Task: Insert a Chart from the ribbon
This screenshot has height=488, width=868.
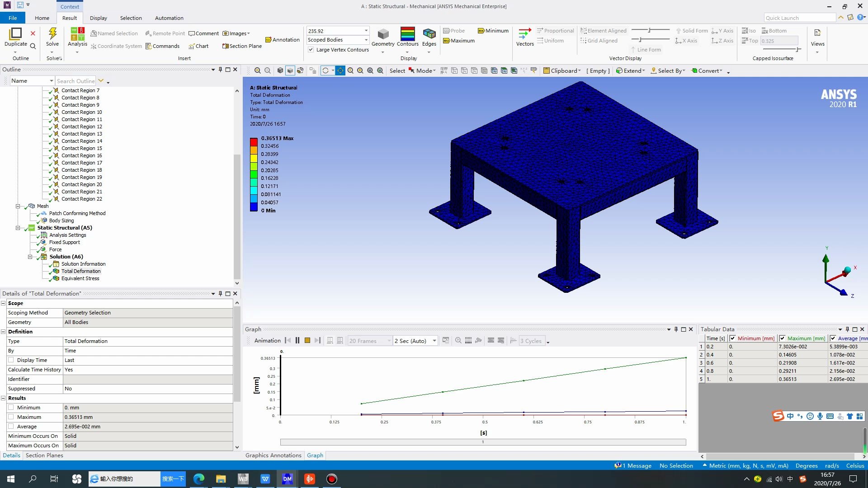Action: pos(199,46)
